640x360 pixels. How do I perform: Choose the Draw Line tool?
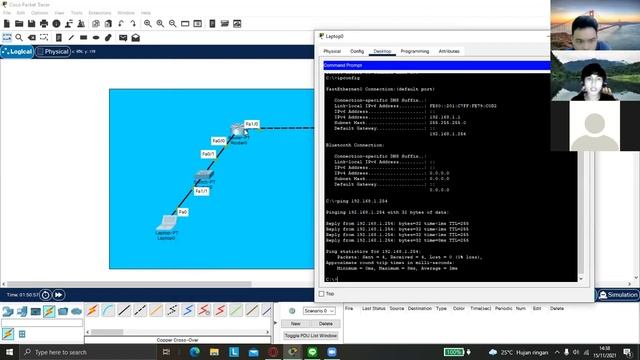(71, 38)
